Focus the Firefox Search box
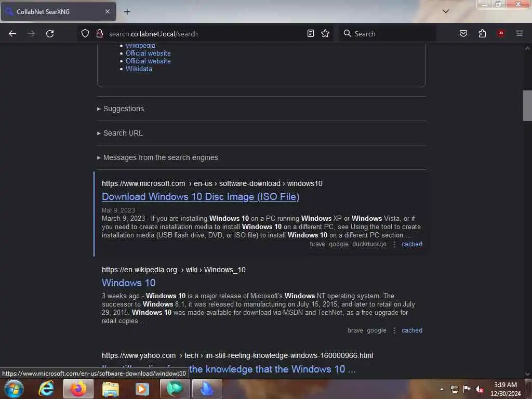The height and width of the screenshot is (399, 532). [x=388, y=34]
